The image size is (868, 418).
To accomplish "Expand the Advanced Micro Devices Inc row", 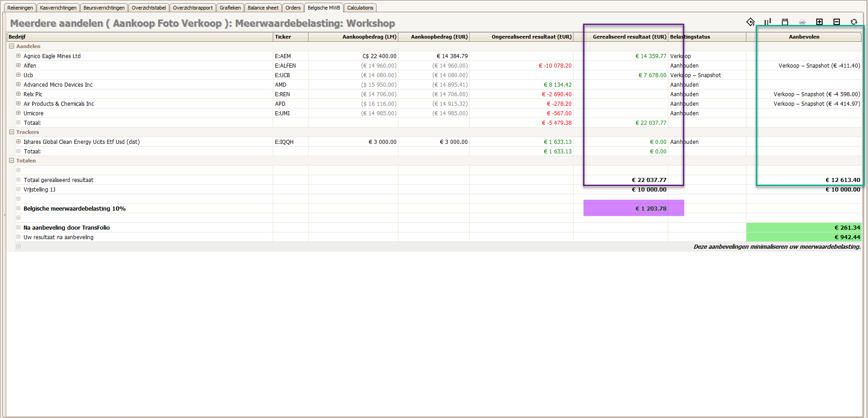I will coord(19,84).
